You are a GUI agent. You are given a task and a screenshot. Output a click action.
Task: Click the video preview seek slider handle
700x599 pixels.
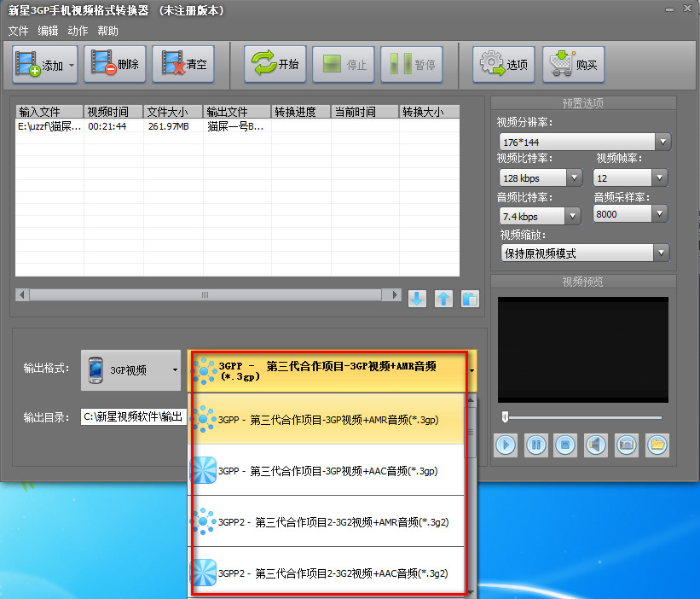coord(506,416)
